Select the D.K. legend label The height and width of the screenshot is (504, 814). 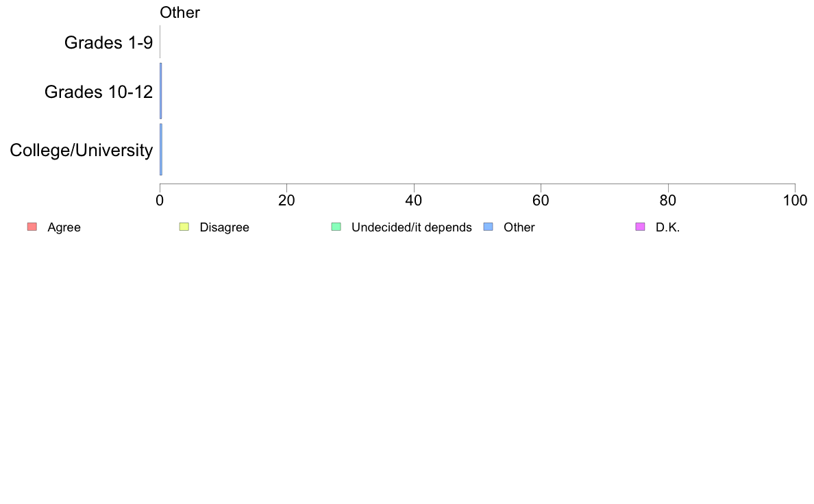point(667,227)
